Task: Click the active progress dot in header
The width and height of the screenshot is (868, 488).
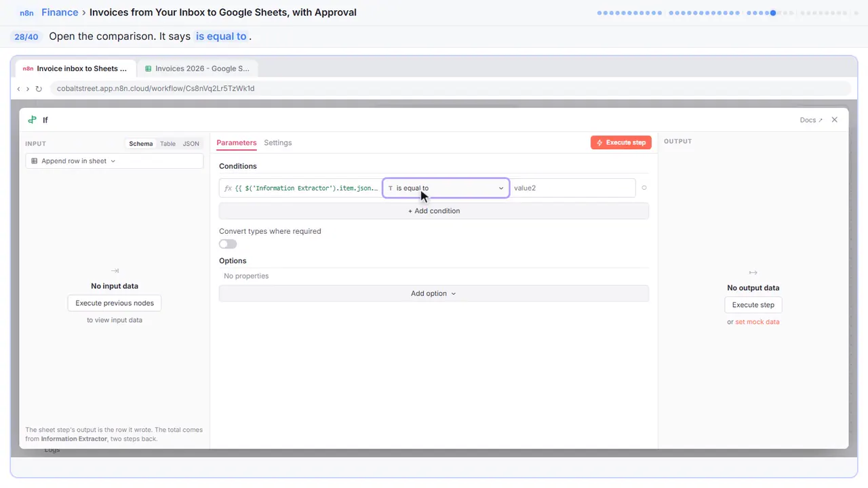Action: click(773, 13)
